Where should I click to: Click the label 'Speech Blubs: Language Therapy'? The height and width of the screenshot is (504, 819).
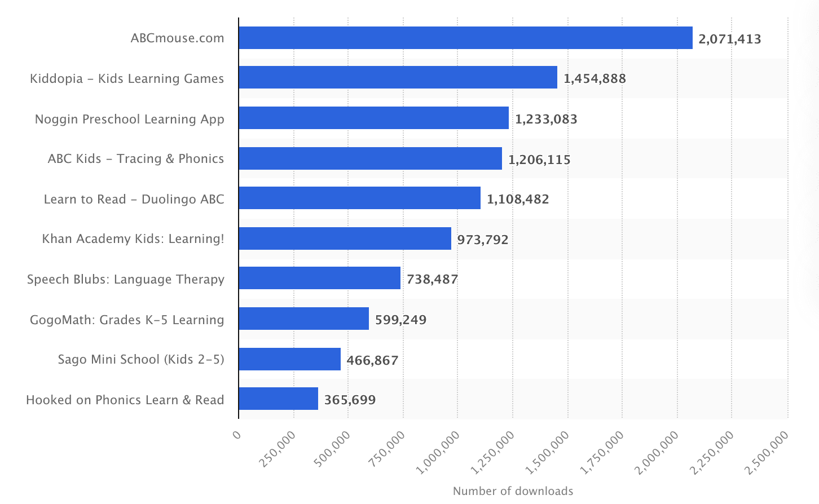(126, 280)
